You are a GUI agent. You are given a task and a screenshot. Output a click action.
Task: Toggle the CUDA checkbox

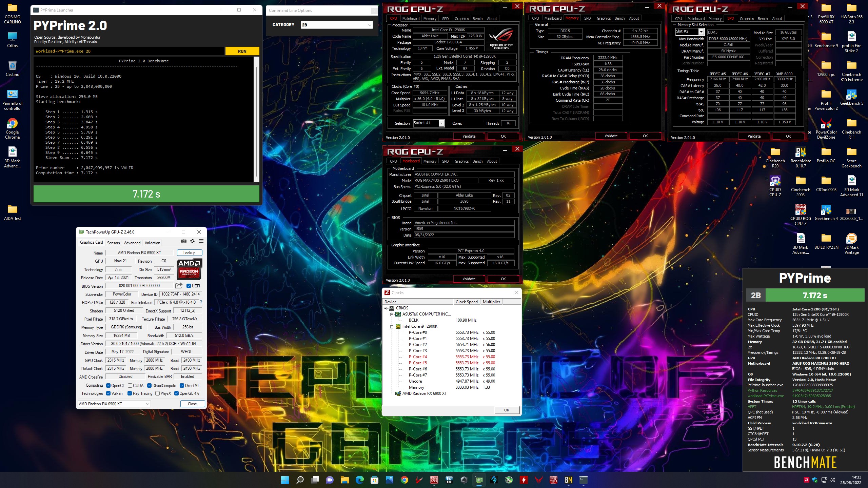(x=130, y=385)
